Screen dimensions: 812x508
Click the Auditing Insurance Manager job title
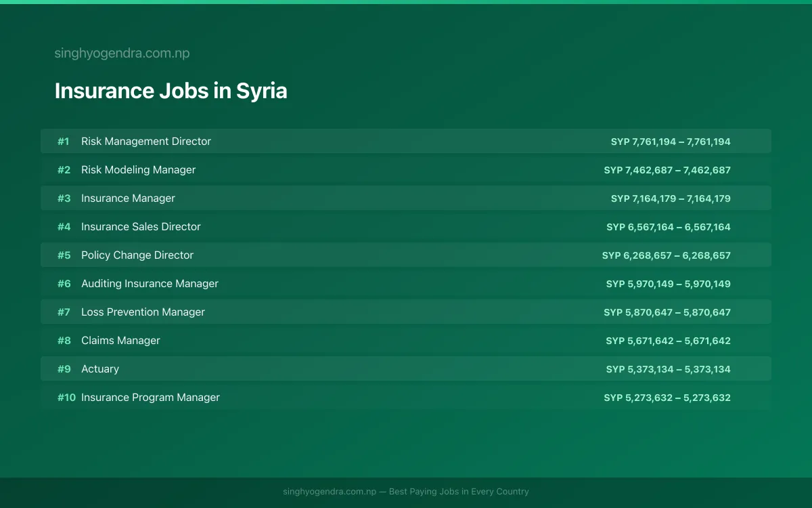coord(150,284)
